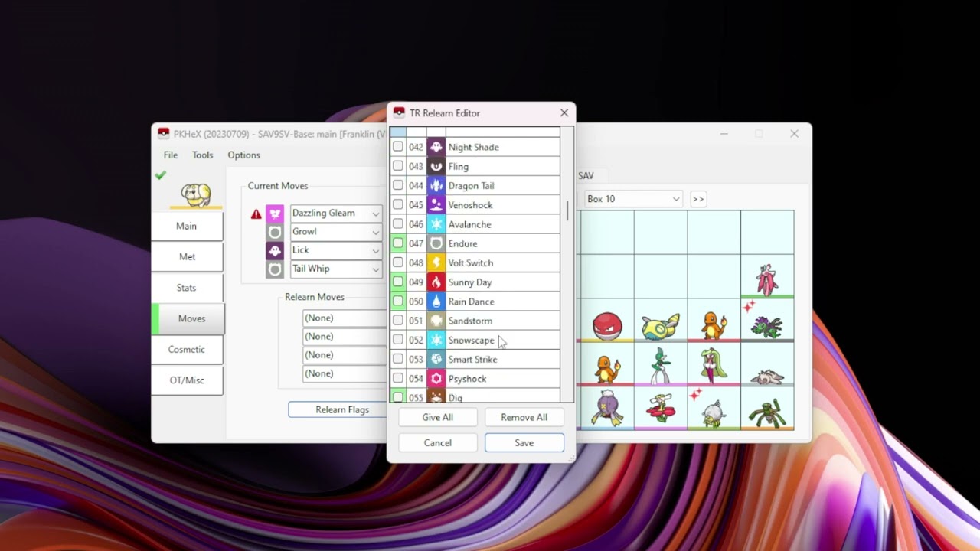Click the Give All button
The width and height of the screenshot is (980, 551).
coord(438,417)
